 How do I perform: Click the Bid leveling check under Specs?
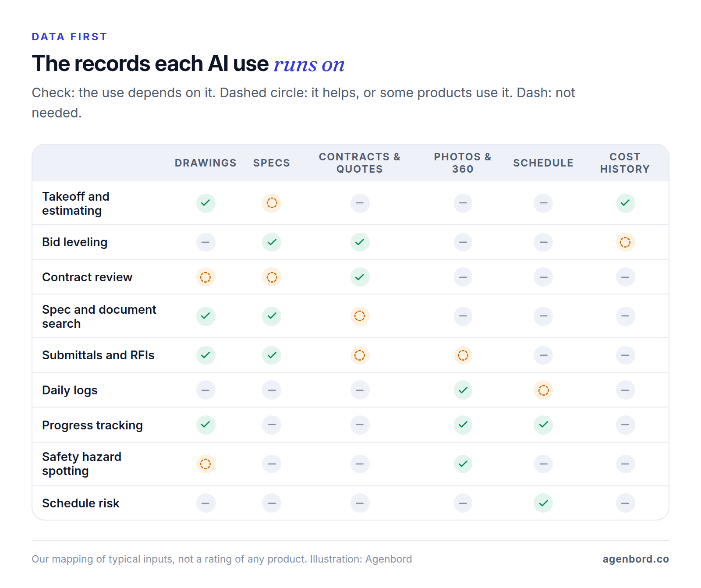click(x=272, y=242)
